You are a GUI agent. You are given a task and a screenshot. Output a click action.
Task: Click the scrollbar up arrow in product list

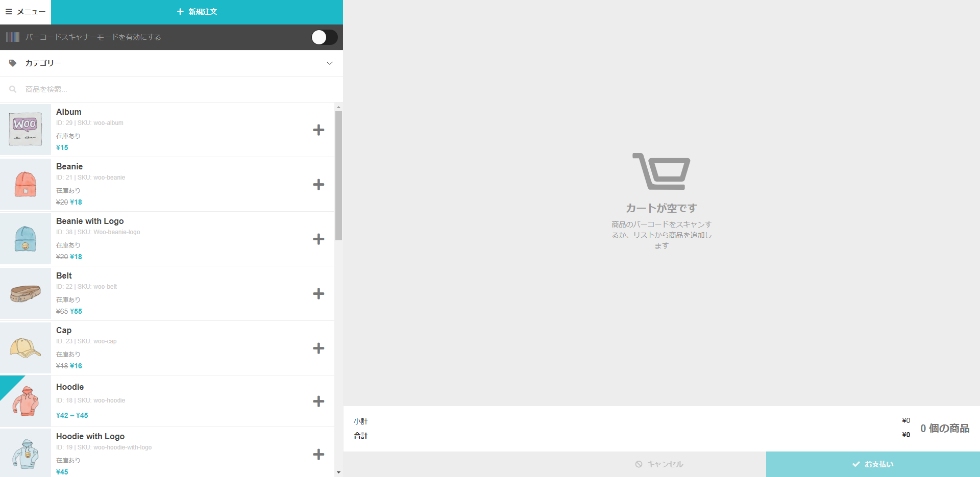click(x=338, y=107)
